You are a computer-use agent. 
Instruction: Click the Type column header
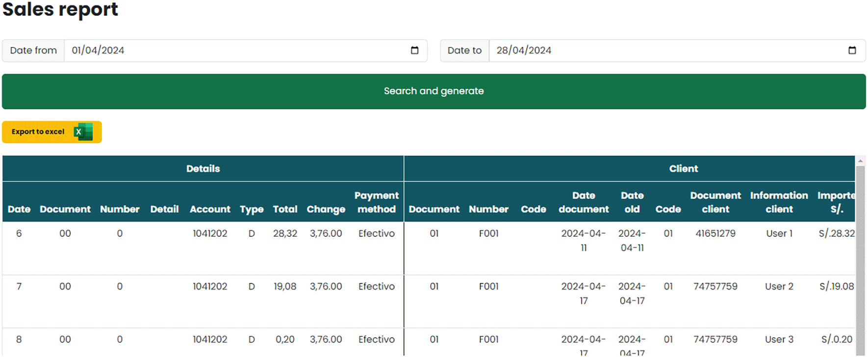pyautogui.click(x=252, y=209)
